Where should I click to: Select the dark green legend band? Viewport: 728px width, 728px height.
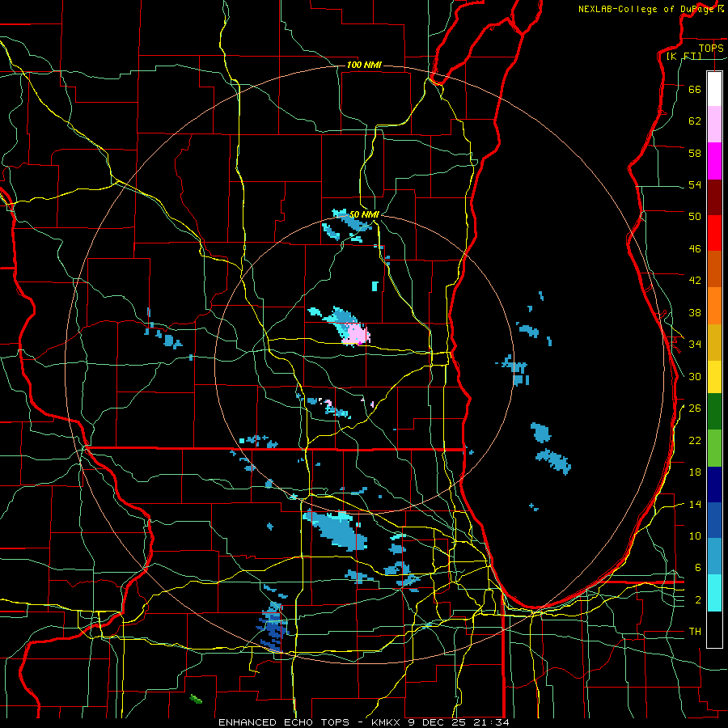point(714,412)
